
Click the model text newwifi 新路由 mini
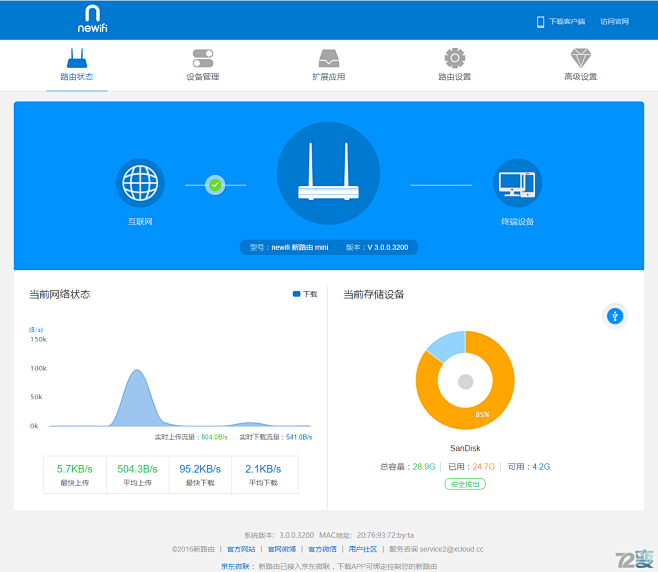[300, 248]
